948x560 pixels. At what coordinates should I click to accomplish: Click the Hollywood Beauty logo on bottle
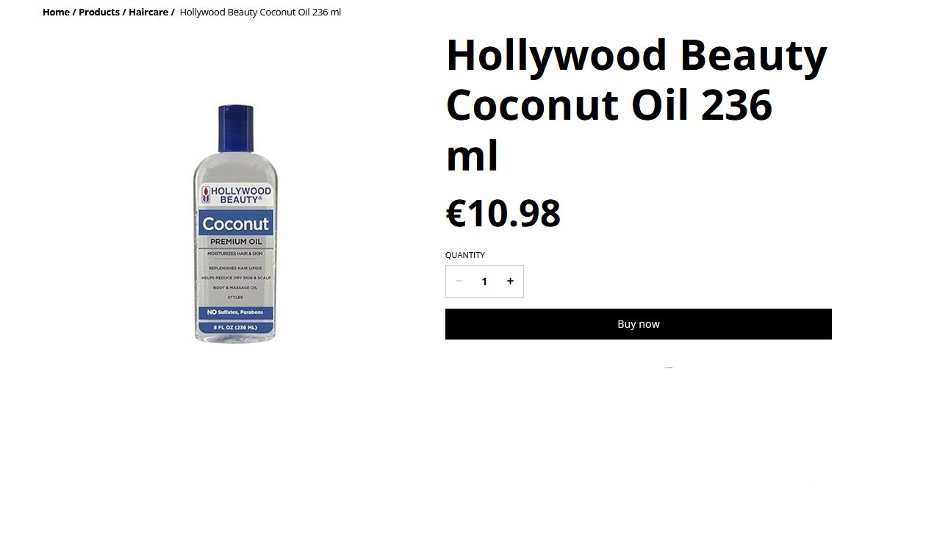(x=236, y=195)
